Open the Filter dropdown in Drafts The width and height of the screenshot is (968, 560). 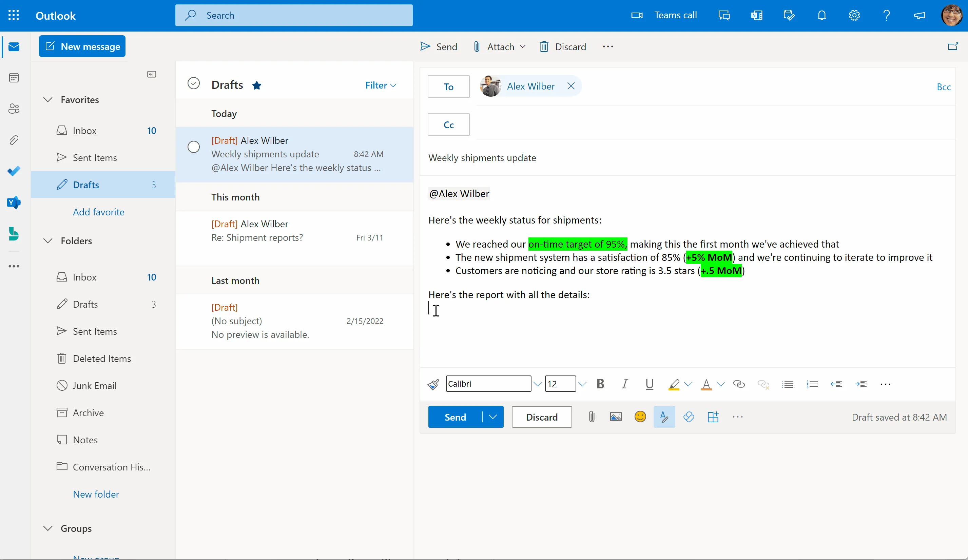(380, 85)
